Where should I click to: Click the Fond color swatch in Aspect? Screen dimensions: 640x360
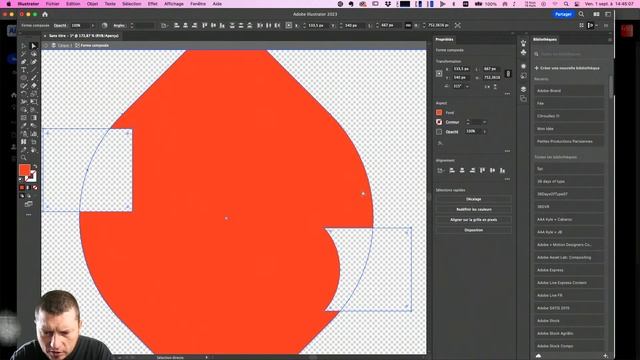439,113
